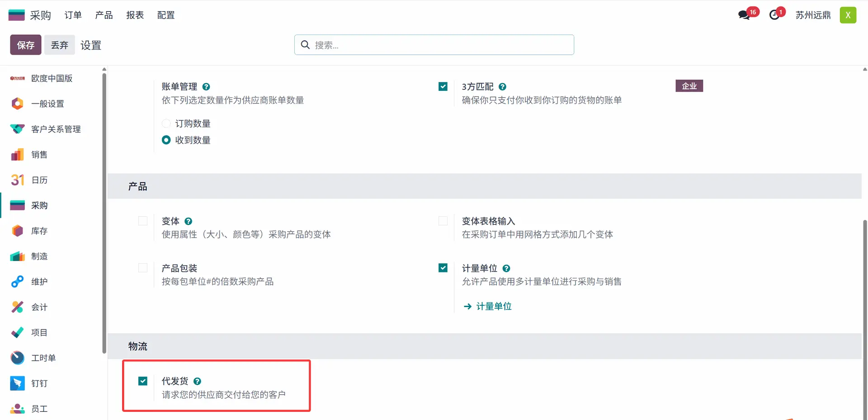Open 制造 settings in the sidebar
This screenshot has height=420, width=868.
pyautogui.click(x=39, y=257)
